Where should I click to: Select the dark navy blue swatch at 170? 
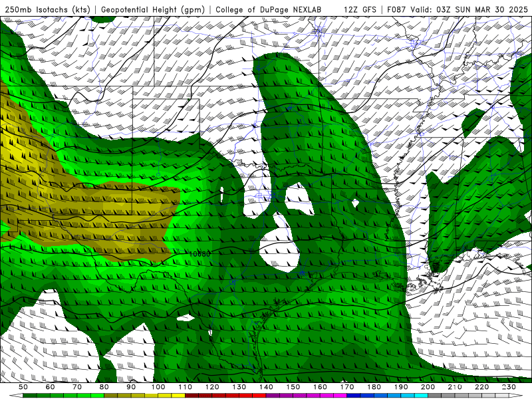354,395
